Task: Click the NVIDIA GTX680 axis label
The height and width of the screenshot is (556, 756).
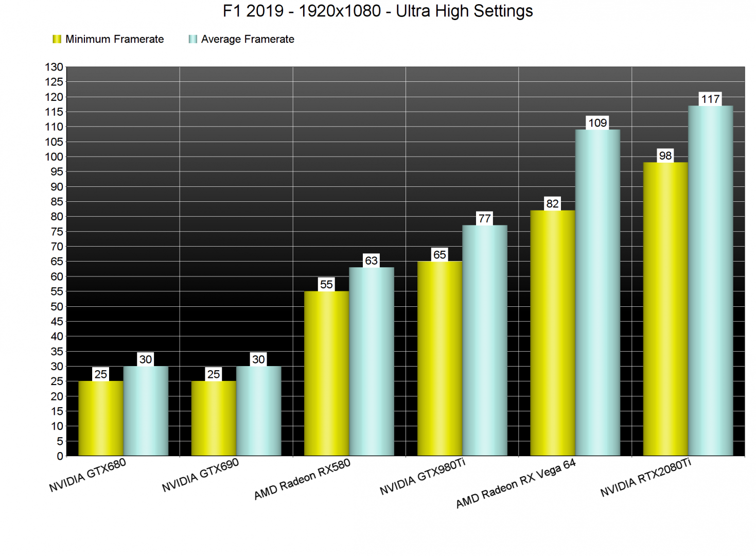Action: (x=87, y=475)
